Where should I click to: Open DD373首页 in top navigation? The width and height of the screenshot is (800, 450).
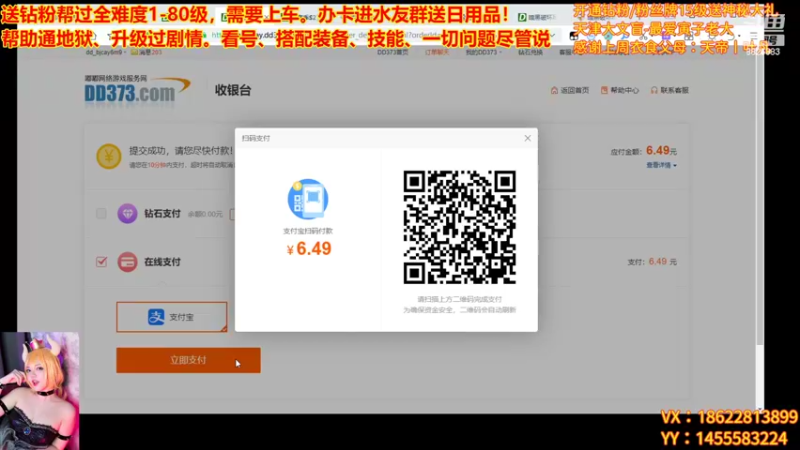(392, 52)
